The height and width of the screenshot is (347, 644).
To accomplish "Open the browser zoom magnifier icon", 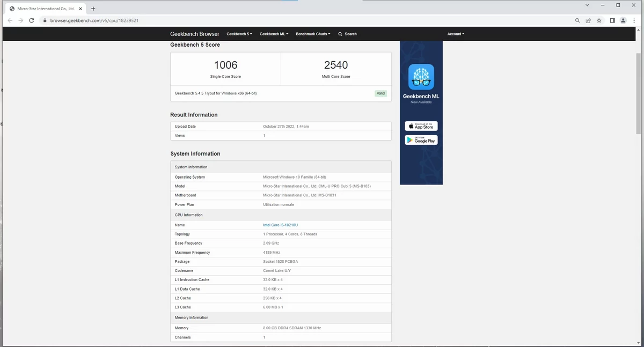I will [577, 20].
